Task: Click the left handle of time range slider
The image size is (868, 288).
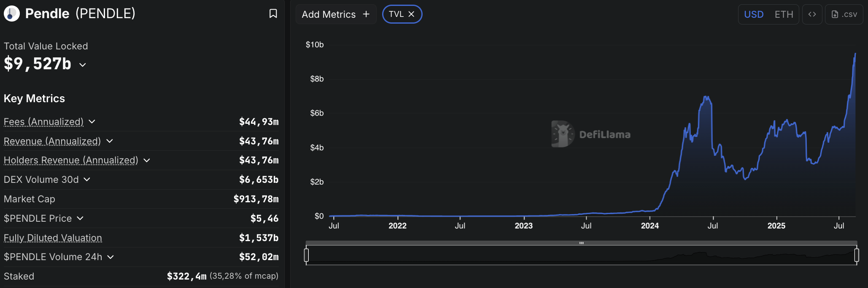Action: 306,255
